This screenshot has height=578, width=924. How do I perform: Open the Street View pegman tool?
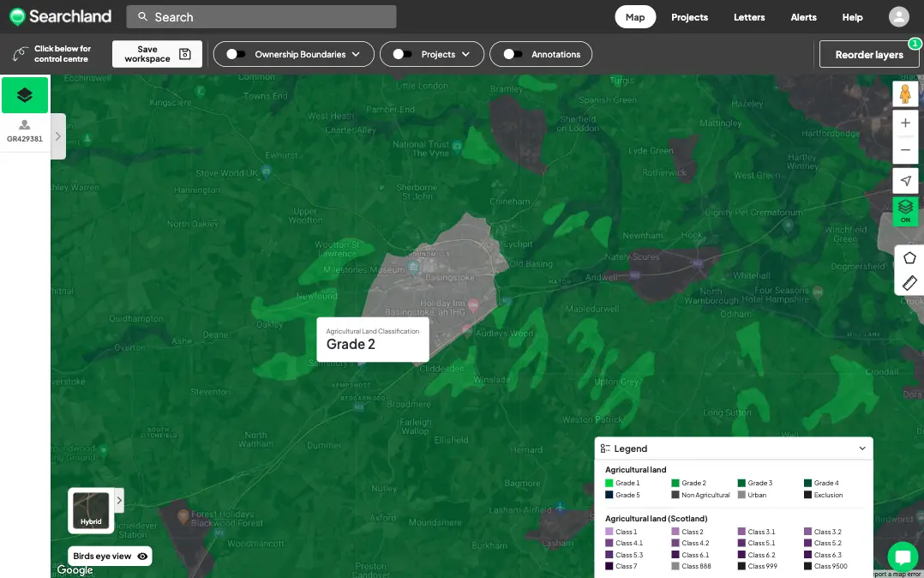(905, 93)
